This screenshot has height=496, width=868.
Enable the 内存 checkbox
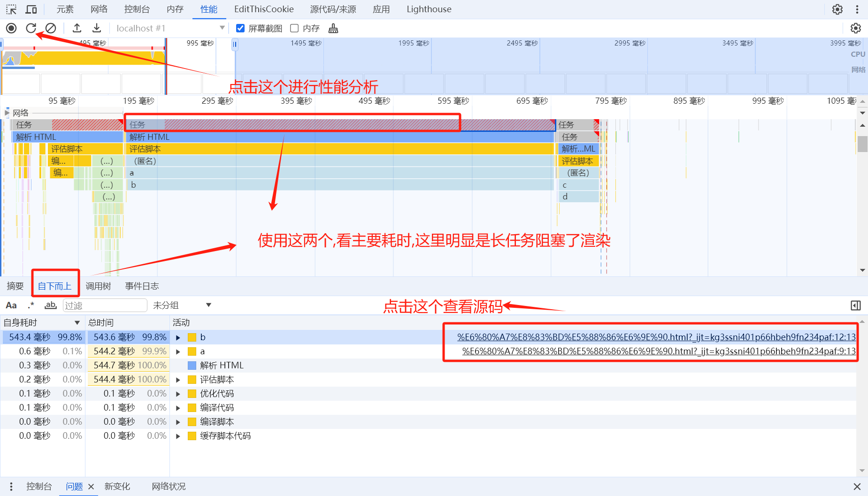(295, 28)
